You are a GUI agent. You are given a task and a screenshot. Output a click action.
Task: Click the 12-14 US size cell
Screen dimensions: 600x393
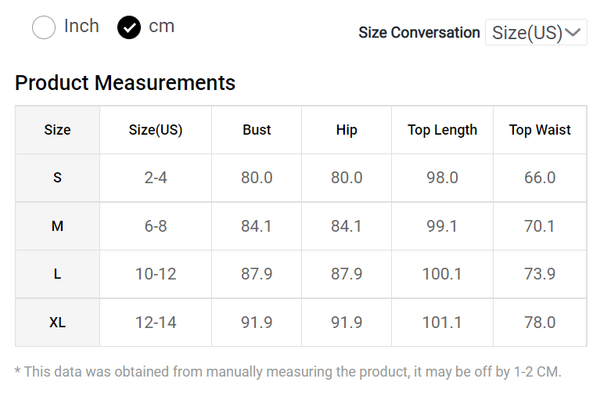[x=155, y=323]
